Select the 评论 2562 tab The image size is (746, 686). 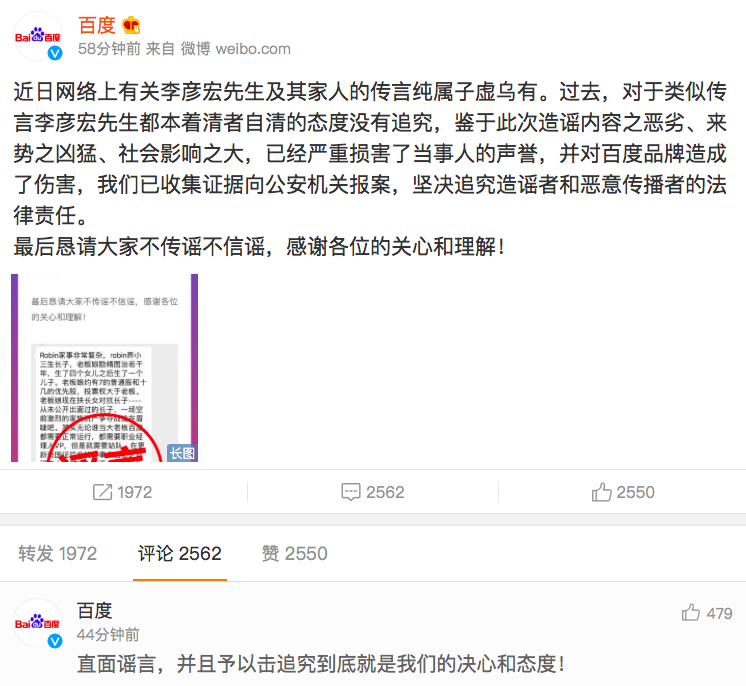[180, 554]
